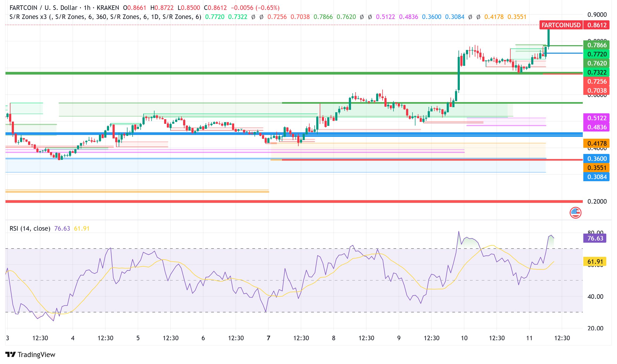Click the close value C0.8612 in header
Image resolution: width=617 pixels, height=364 pixels.
pos(215,8)
